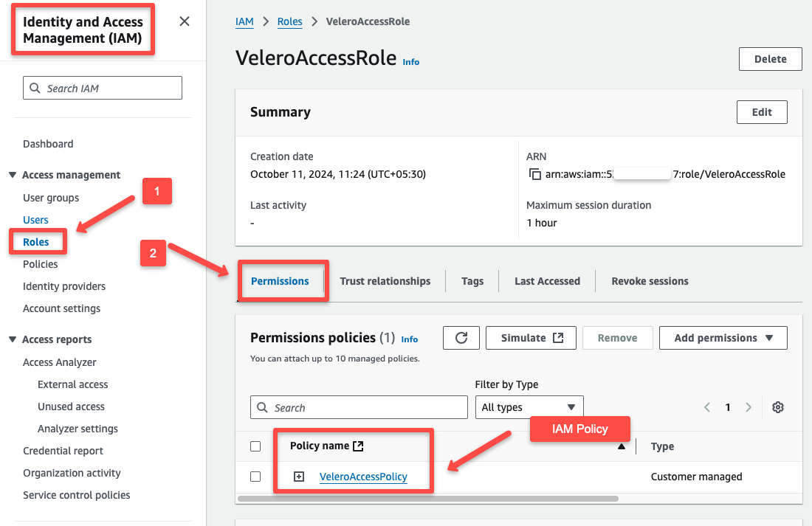Switch to the Trust relationships tab
Screen dimensions: 812x526
pyautogui.click(x=385, y=280)
